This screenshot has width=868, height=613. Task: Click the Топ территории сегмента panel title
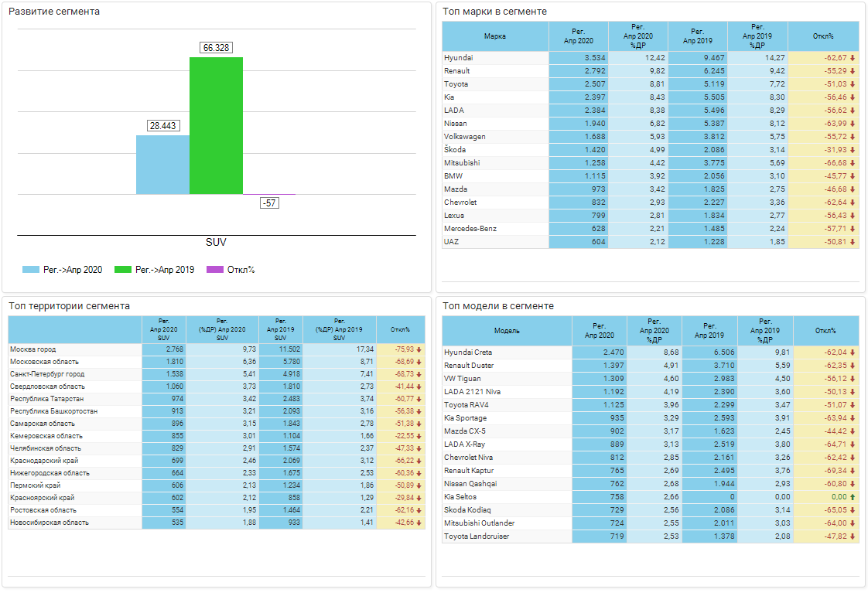69,306
